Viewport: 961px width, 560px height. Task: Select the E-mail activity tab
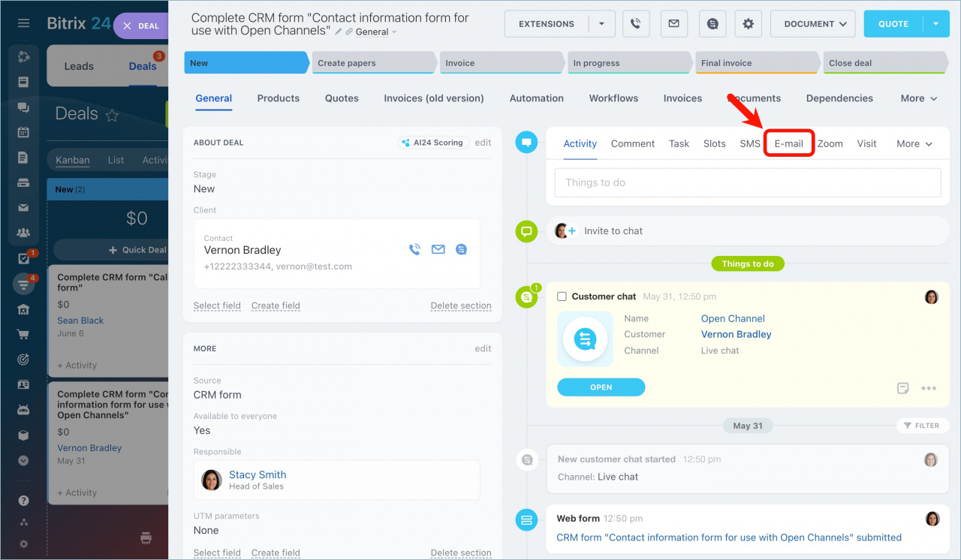click(788, 143)
